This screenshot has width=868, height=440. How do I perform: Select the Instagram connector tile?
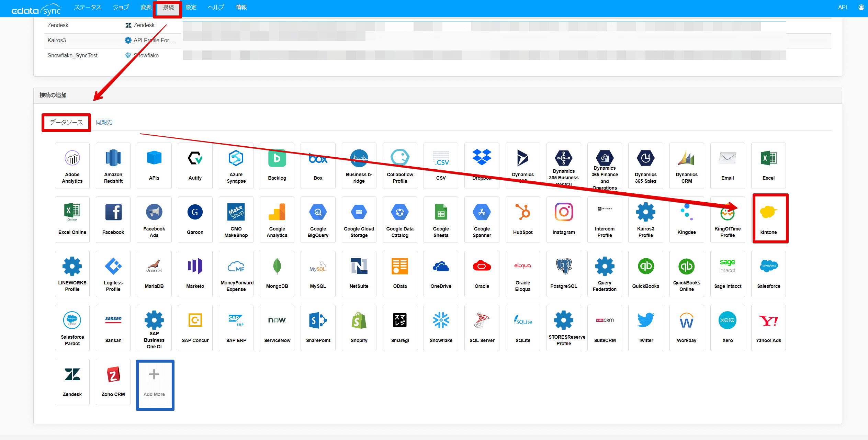(563, 219)
